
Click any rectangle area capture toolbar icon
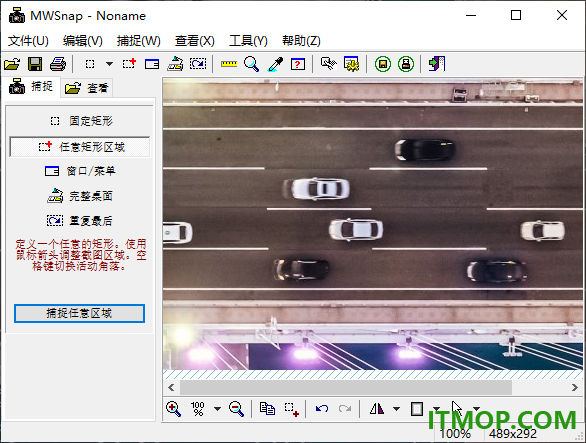click(130, 64)
